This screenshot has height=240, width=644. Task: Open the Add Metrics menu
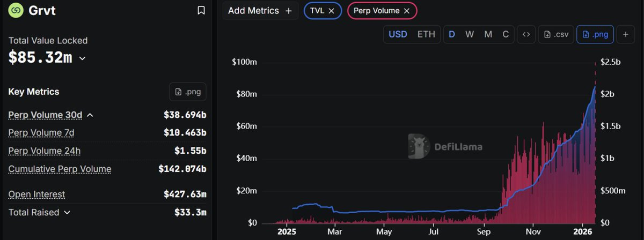pos(260,11)
